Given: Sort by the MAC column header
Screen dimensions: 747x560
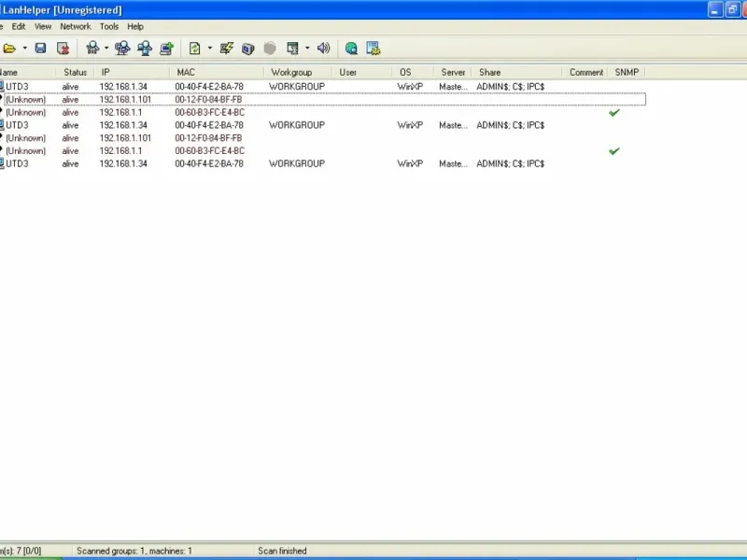Looking at the screenshot, I should pos(217,73).
